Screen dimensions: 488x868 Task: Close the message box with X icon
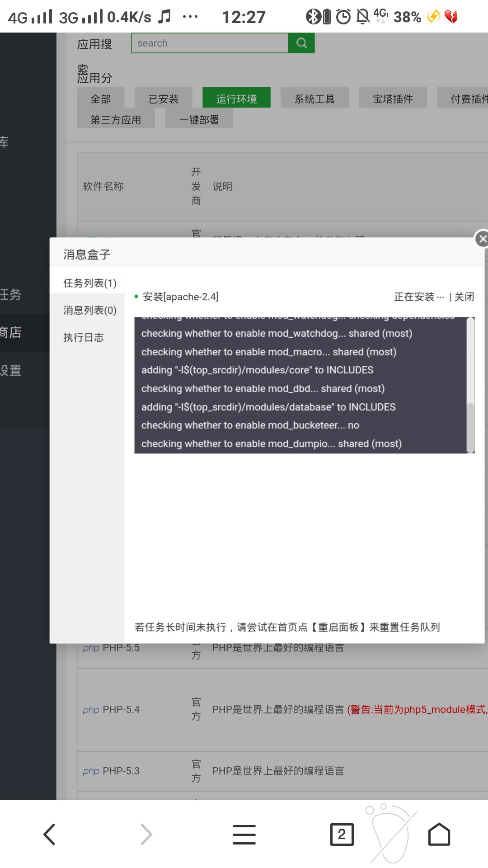point(482,239)
